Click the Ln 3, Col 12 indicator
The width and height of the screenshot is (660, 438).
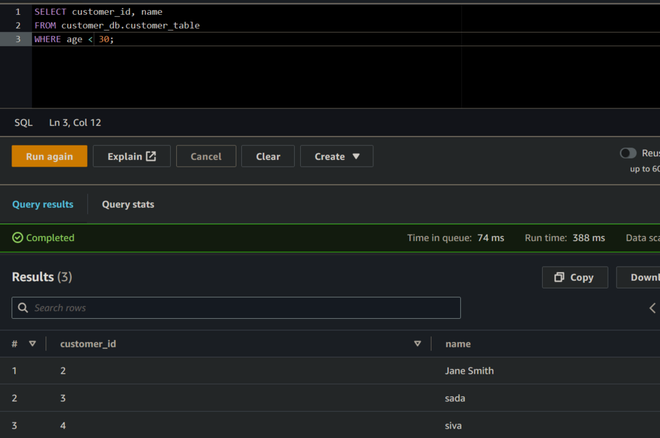point(75,122)
